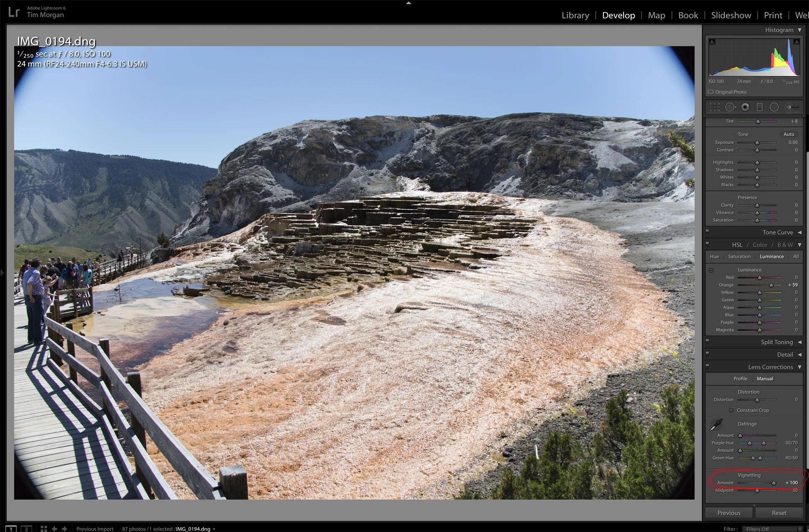Viewport: 809px width, 532px height.
Task: Toggle the highlight clipping indicator in the histogram
Action: click(796, 42)
